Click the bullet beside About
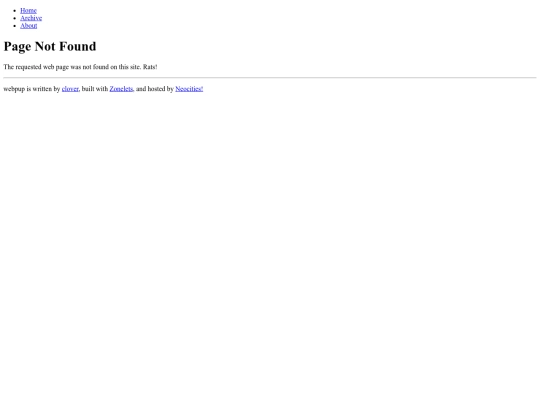The height and width of the screenshot is (405, 540). tap(14, 26)
